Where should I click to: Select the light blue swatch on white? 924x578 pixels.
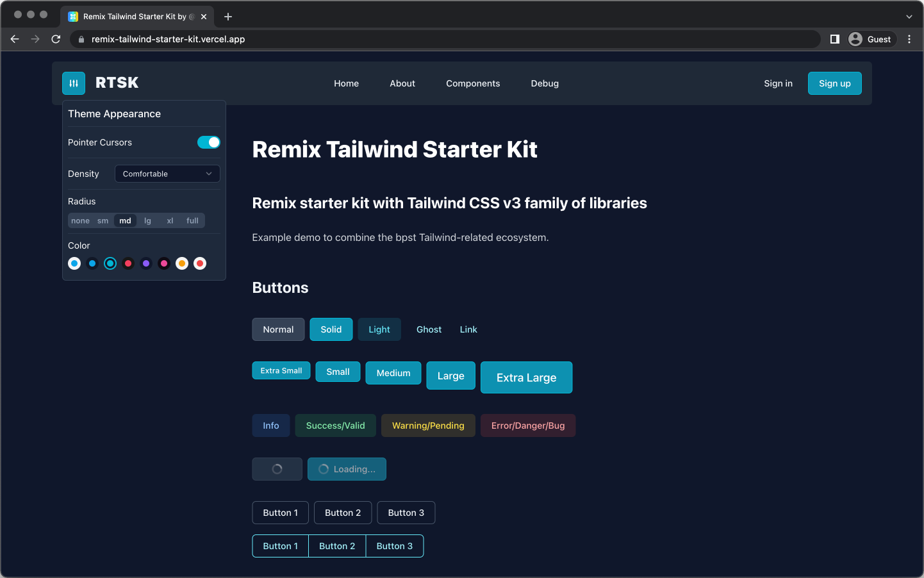pos(74,263)
